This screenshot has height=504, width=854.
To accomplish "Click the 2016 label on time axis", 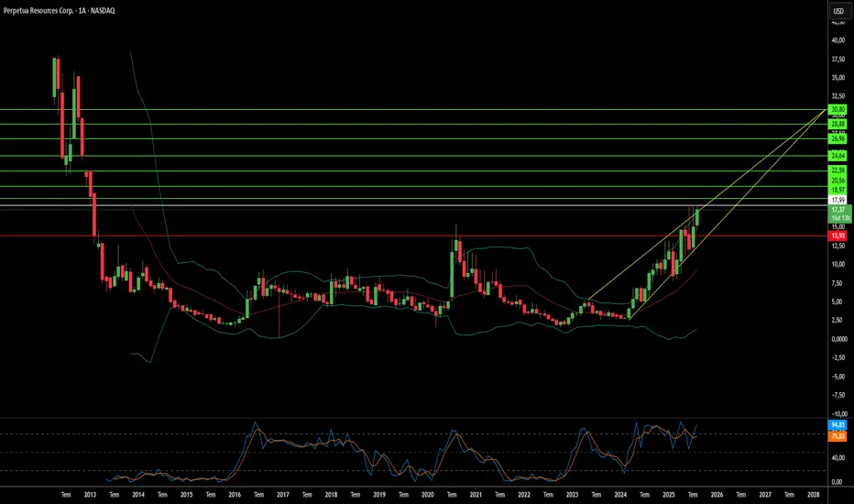I will (235, 494).
